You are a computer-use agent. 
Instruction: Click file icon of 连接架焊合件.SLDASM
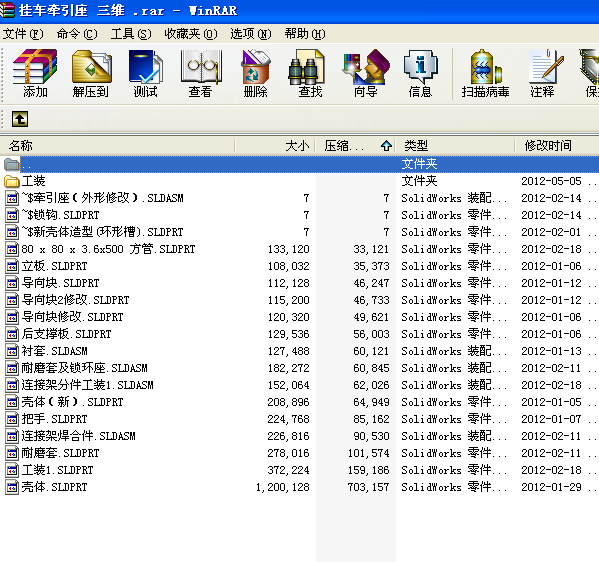12,436
